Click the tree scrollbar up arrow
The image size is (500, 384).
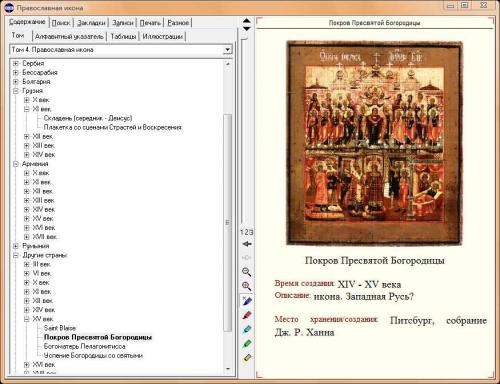(x=228, y=63)
